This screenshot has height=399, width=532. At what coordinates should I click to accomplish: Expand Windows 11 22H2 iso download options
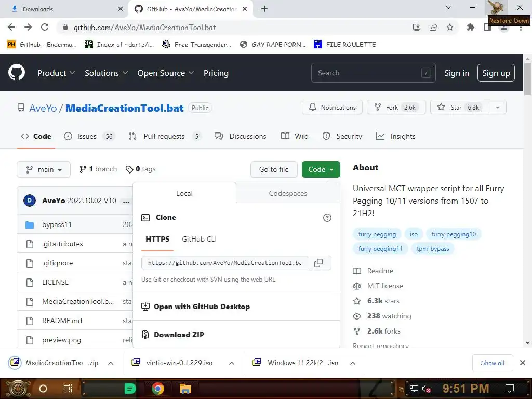coord(353,363)
